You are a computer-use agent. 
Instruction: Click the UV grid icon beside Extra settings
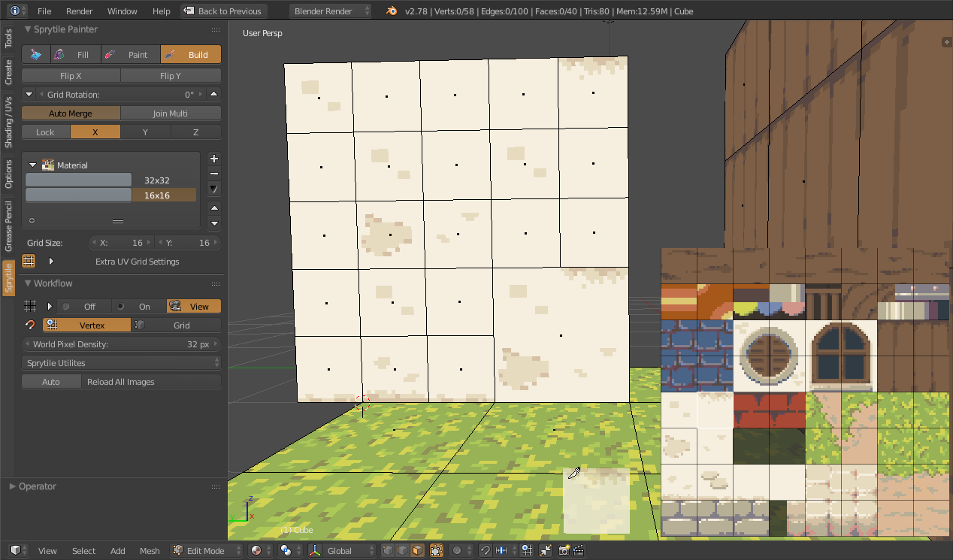click(x=29, y=261)
